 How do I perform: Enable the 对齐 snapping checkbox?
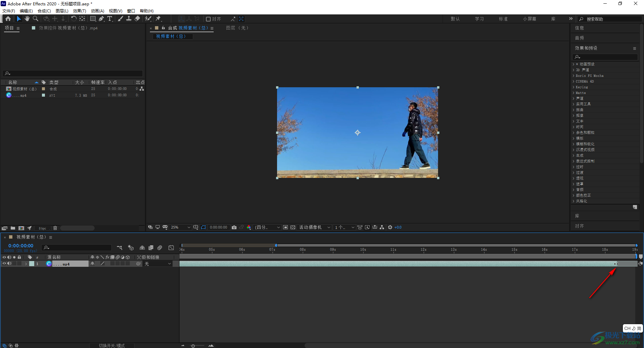(208, 19)
